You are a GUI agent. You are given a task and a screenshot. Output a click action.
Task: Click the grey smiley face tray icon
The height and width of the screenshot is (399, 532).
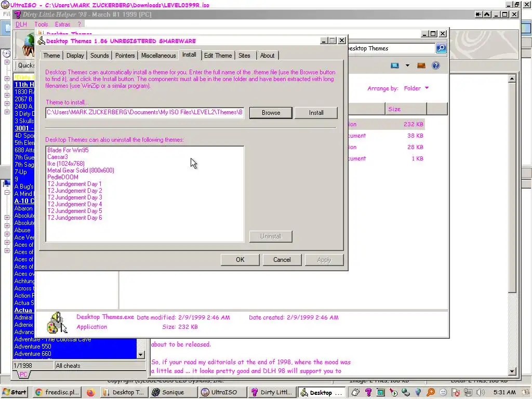443,393
